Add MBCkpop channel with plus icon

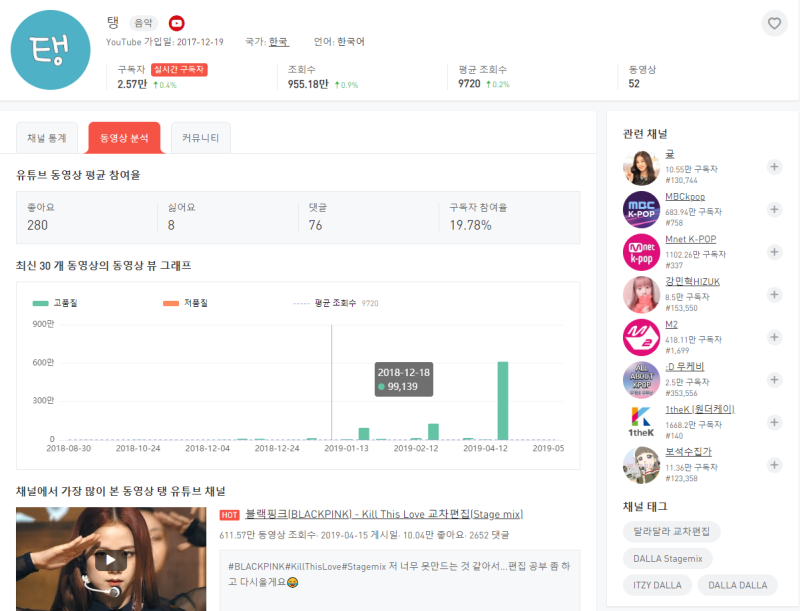coord(774,210)
